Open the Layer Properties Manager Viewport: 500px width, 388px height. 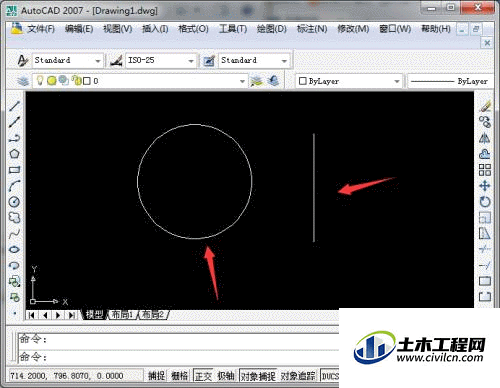click(23, 81)
